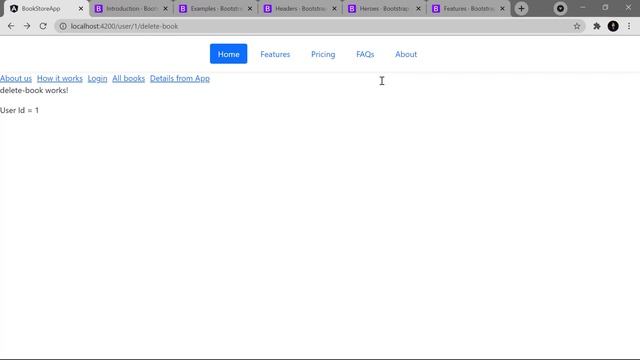
Task: Close the Heroes Bootstrap tab
Action: point(418,9)
